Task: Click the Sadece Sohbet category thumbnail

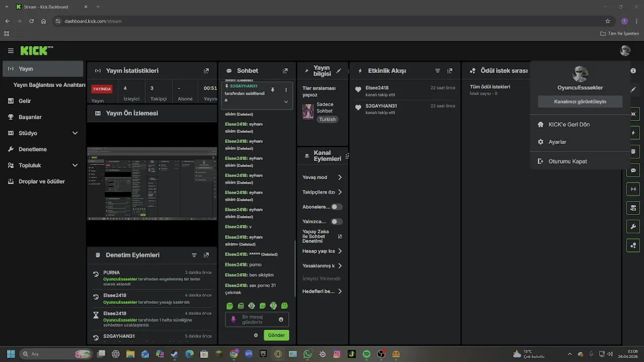Action: [308, 112]
